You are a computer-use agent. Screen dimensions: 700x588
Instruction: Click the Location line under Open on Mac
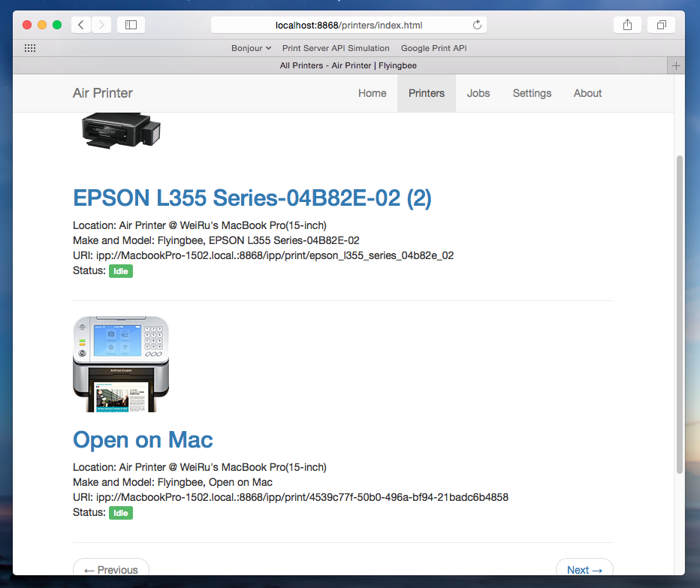(200, 467)
